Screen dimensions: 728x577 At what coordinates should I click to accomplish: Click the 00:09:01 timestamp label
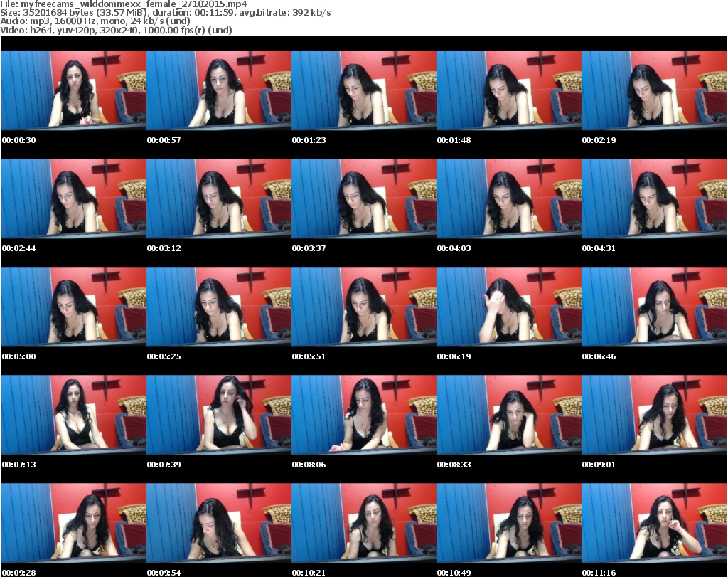click(x=599, y=465)
